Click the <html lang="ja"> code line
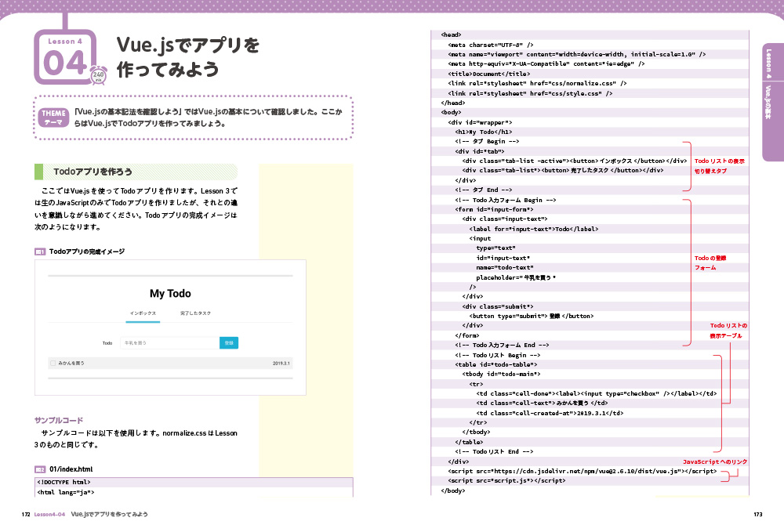This screenshot has width=784, height=532. pos(66,493)
